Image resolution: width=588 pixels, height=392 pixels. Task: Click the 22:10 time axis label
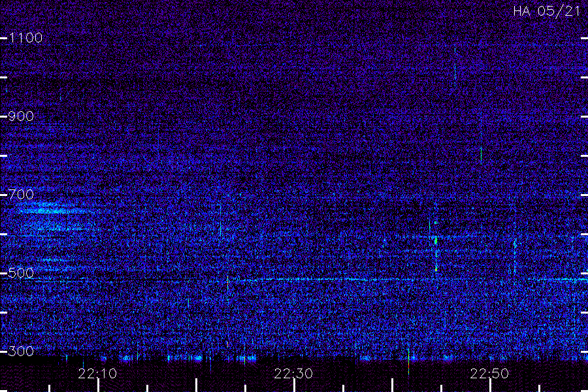point(97,374)
